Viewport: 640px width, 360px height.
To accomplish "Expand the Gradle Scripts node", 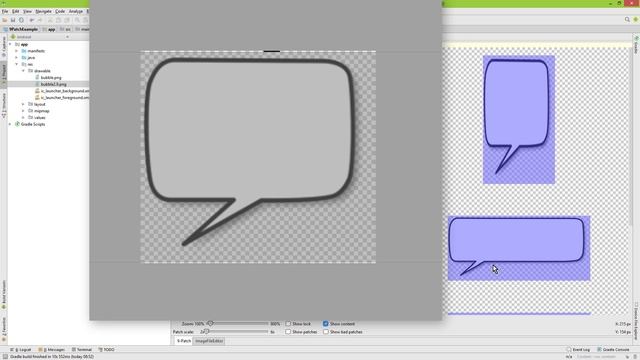I will tap(11, 124).
